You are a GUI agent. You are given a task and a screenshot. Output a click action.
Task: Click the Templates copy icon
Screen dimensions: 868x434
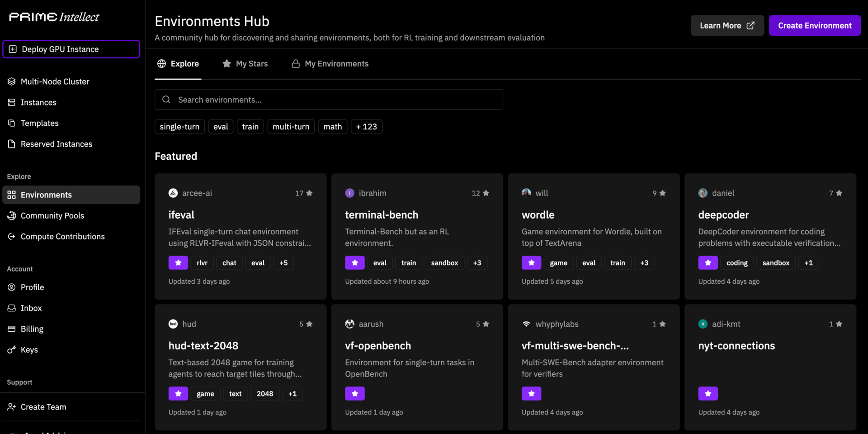12,123
